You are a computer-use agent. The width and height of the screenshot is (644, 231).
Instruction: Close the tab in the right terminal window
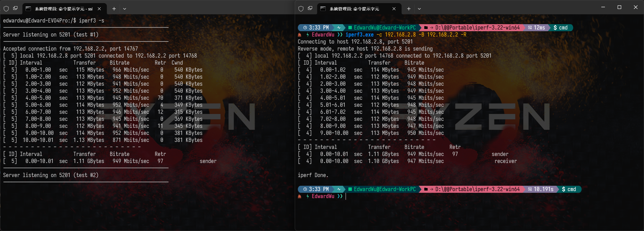394,9
